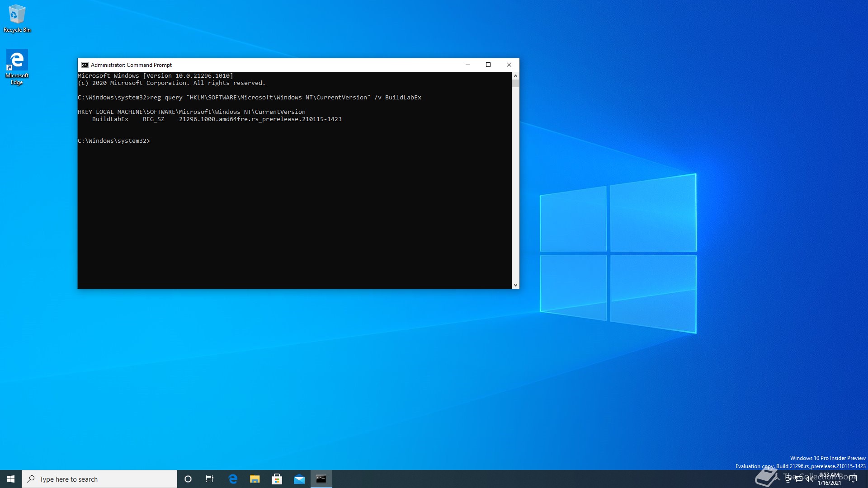Screen dimensions: 868x488
Task: Open File Explorer from the taskbar
Action: pyautogui.click(x=255, y=479)
